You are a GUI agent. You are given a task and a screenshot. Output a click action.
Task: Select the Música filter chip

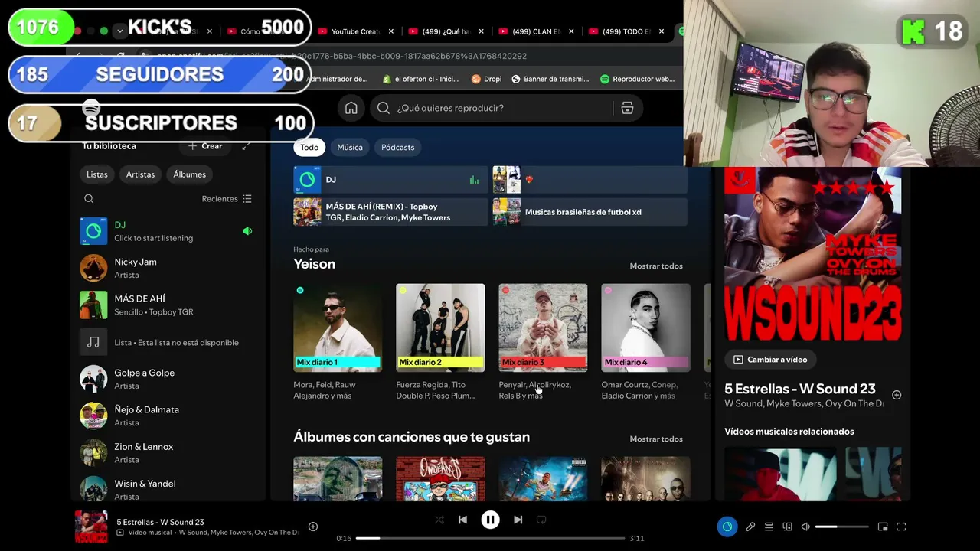click(x=350, y=147)
